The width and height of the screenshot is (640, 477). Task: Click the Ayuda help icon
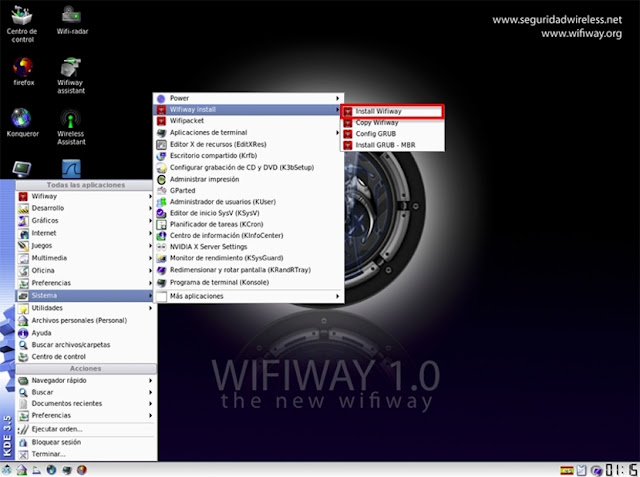coord(23,333)
